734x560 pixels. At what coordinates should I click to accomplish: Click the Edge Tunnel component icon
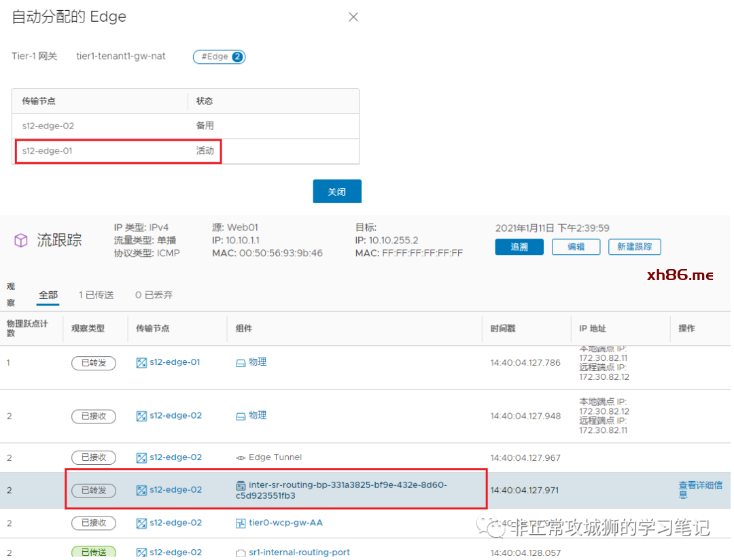click(240, 458)
